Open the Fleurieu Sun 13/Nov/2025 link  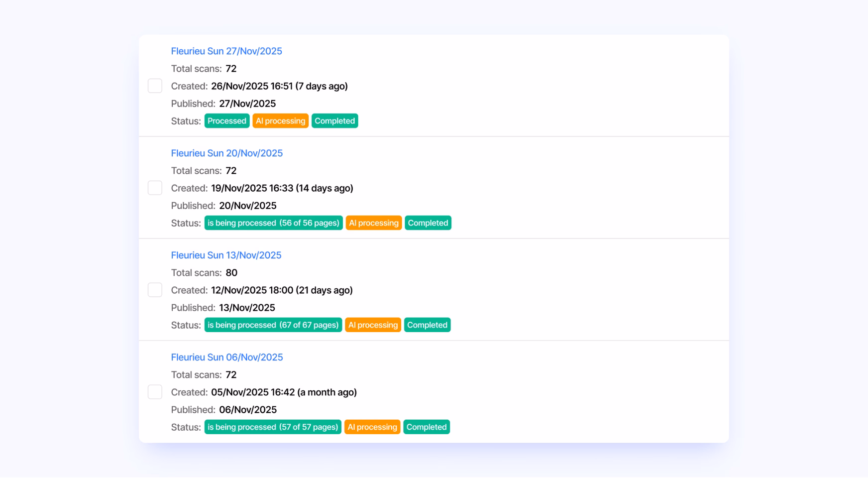(226, 255)
